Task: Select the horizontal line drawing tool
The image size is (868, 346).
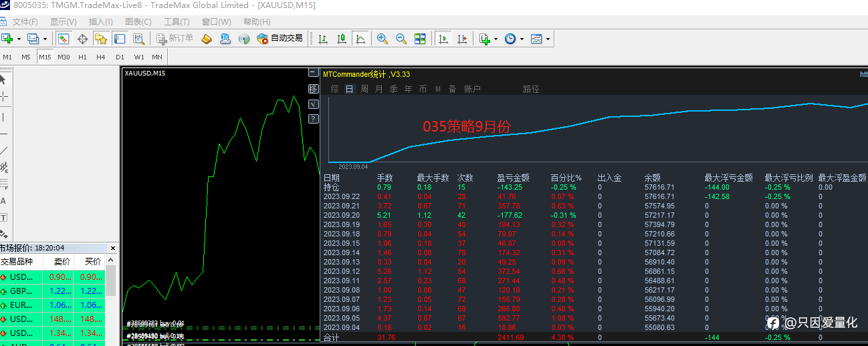Action: point(3,134)
